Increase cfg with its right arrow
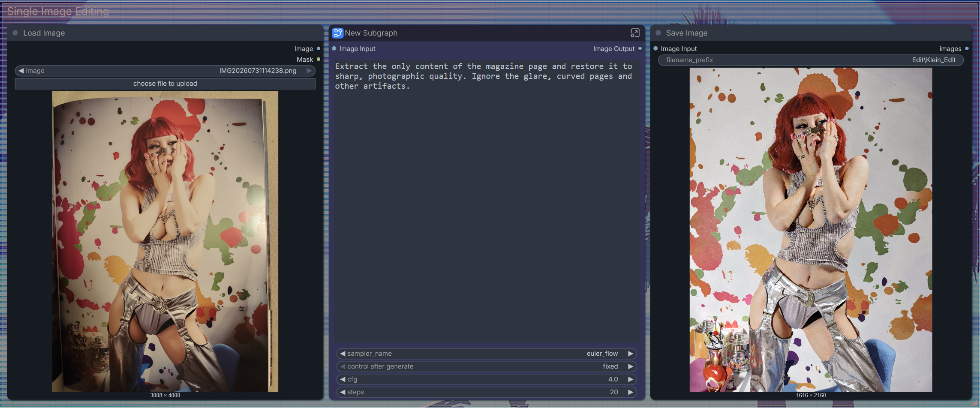This screenshot has width=980, height=408. coord(631,379)
